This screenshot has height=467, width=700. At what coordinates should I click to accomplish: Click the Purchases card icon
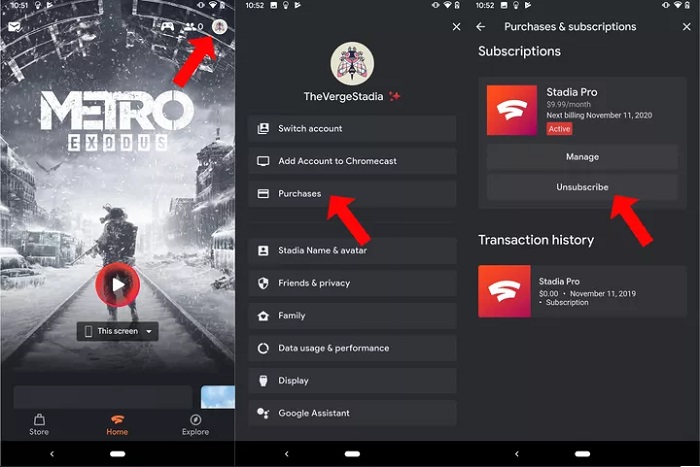263,194
